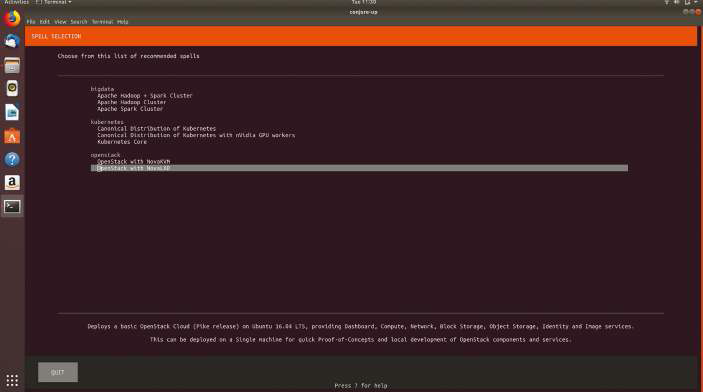
Task: Open Rhythmbox music player in dock
Action: (x=12, y=88)
